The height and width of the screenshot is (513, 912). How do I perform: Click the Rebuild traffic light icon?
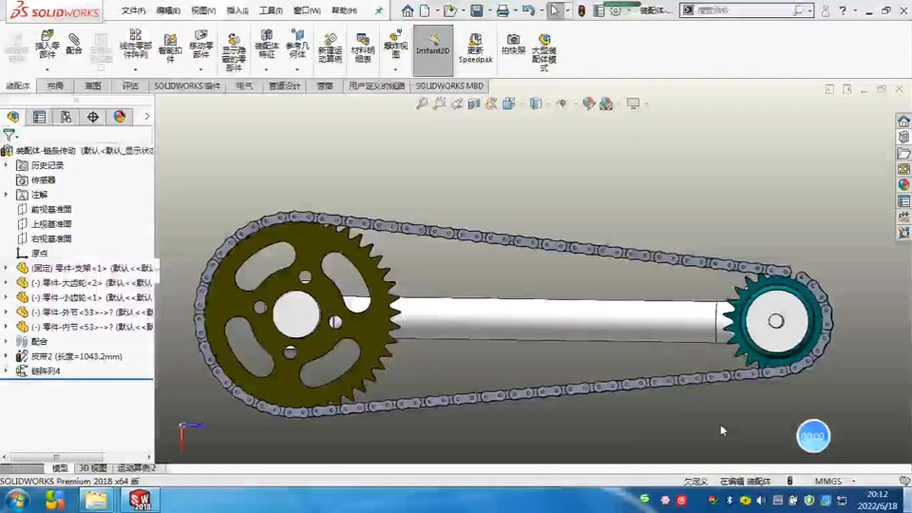click(x=581, y=10)
